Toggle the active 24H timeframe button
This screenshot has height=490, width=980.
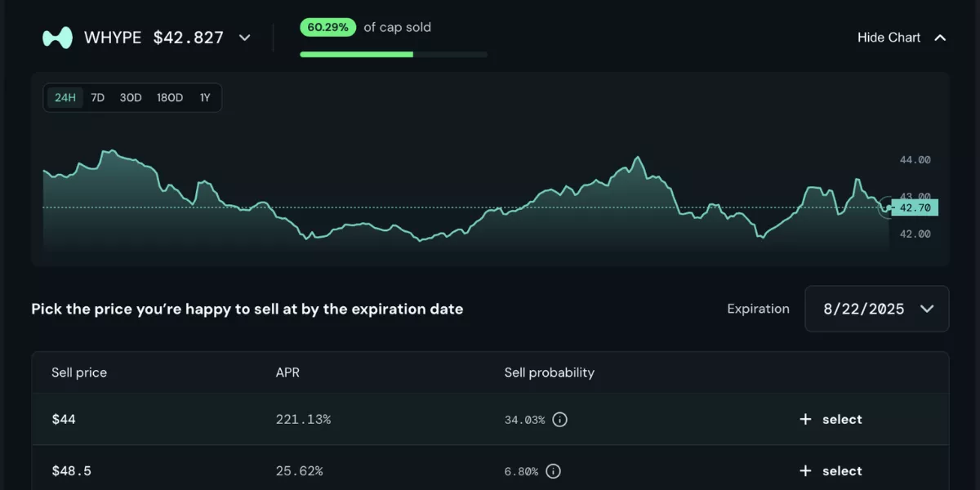[x=65, y=96]
